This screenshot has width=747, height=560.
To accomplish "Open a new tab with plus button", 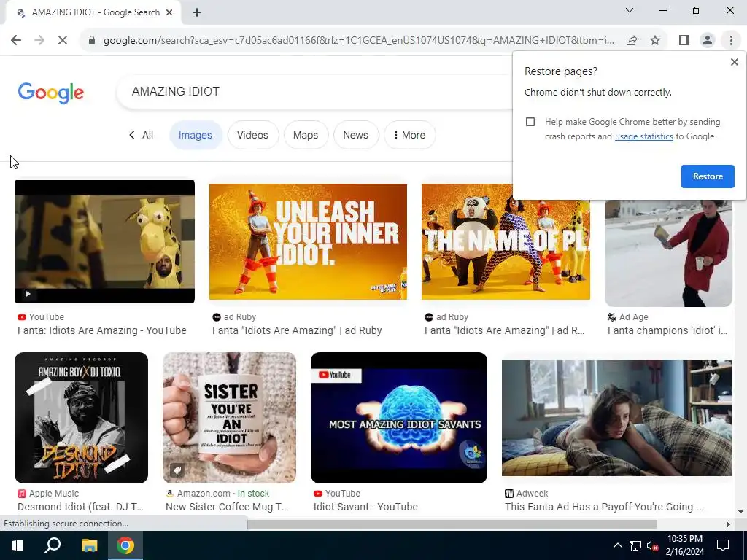I will 197,13.
